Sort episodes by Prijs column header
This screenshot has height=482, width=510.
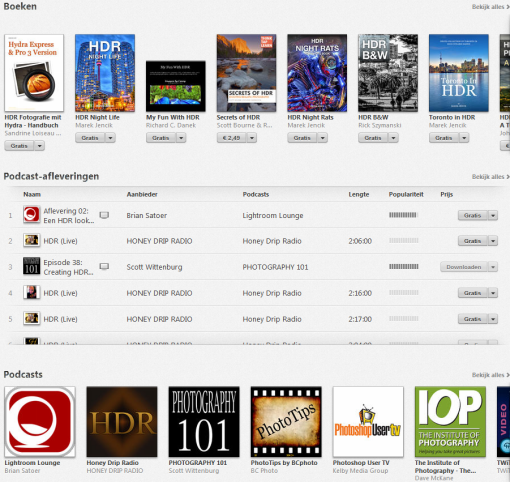coord(447,194)
